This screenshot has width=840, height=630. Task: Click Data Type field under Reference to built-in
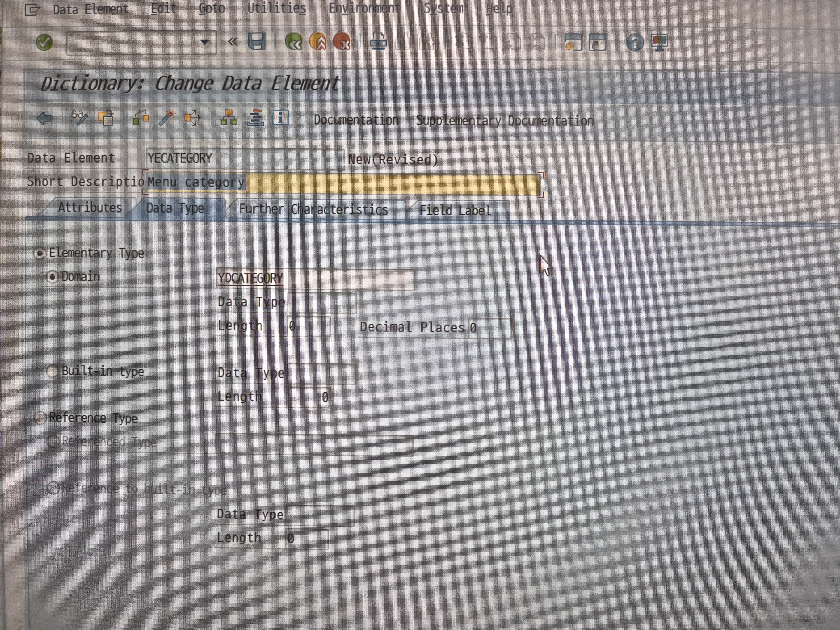[320, 516]
